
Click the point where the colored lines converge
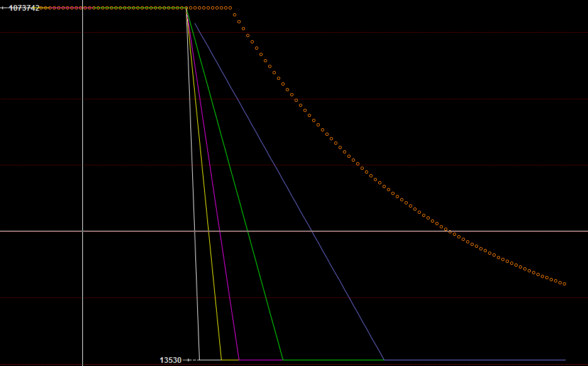187,9
